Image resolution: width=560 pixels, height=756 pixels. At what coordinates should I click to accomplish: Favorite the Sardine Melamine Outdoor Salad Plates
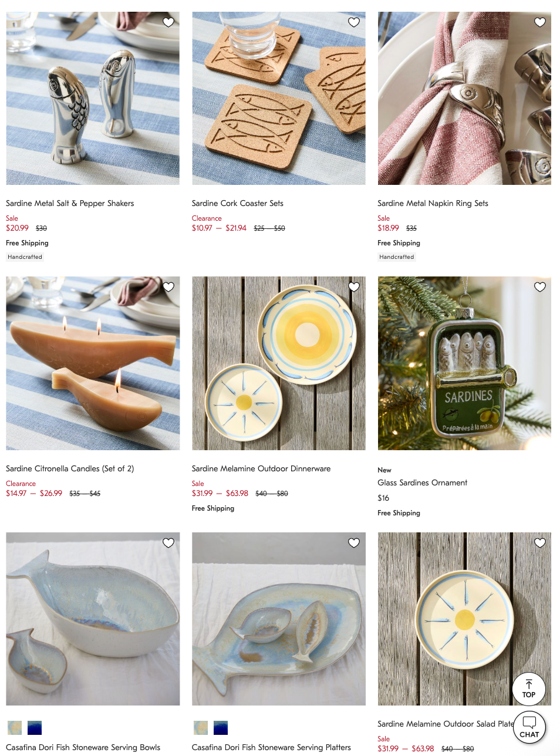[x=540, y=543]
